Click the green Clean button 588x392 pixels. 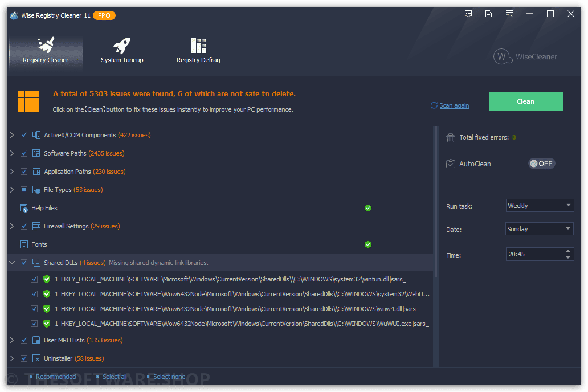click(x=525, y=101)
